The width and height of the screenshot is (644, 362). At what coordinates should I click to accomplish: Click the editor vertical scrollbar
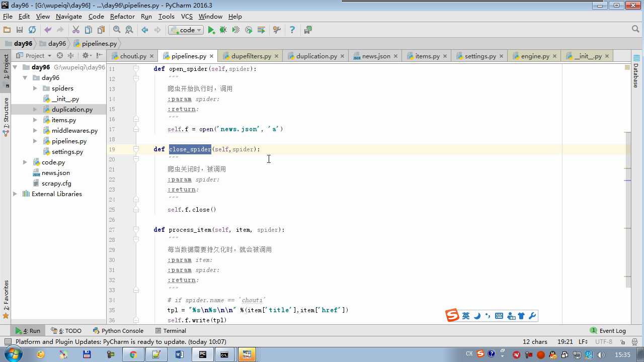pyautogui.click(x=628, y=209)
